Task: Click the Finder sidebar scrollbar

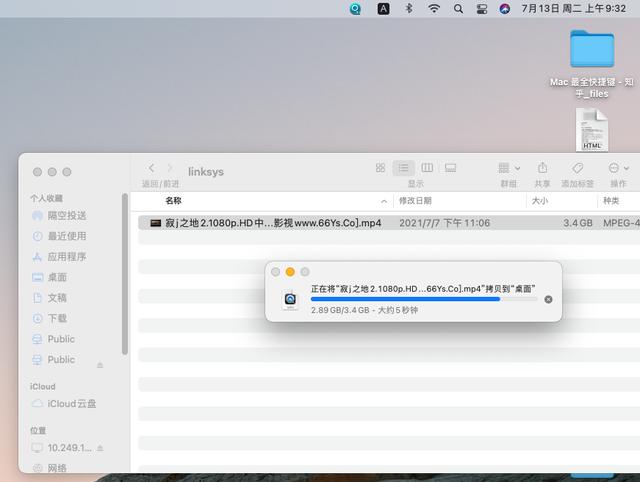Action: [x=124, y=274]
